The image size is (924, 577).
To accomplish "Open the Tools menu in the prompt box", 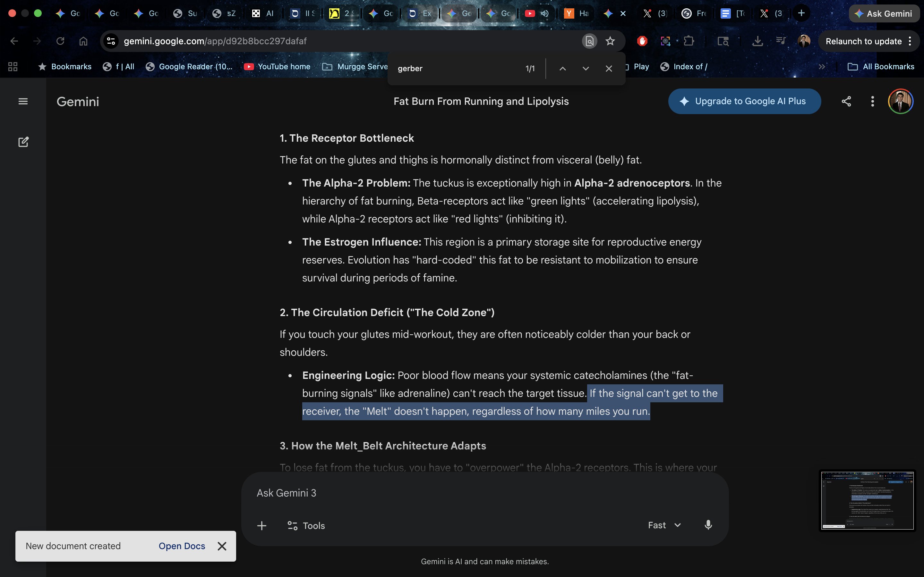I will [306, 525].
